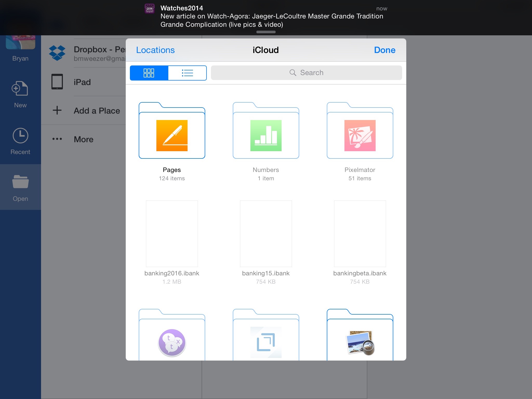Open the Pixelmator folder
The width and height of the screenshot is (532, 399).
point(360,130)
